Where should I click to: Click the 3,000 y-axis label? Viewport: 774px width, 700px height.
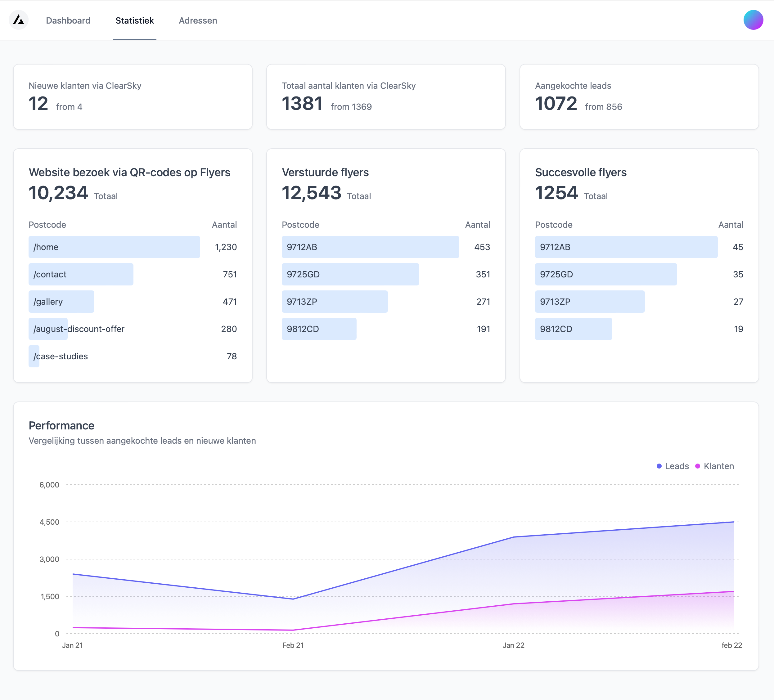click(x=49, y=559)
